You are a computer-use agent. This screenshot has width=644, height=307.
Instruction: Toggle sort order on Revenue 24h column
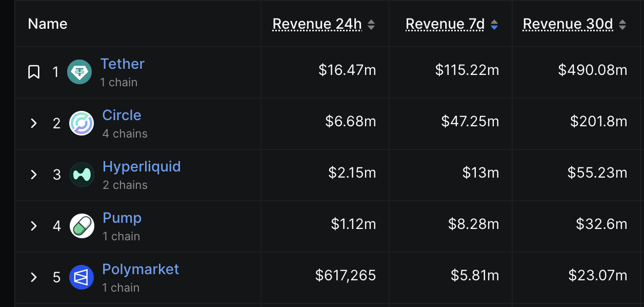point(371,24)
